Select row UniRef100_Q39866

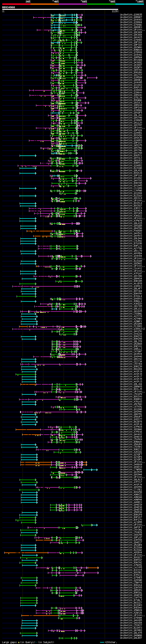pyautogui.click(x=131, y=110)
